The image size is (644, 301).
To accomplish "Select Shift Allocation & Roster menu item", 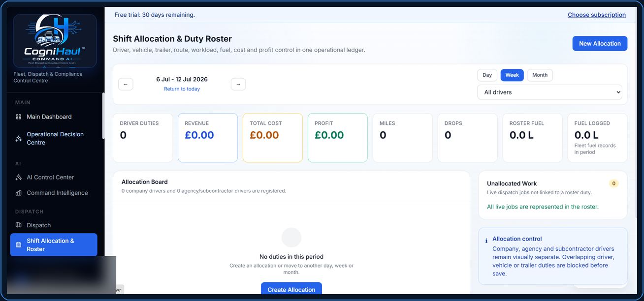I will 54,245.
